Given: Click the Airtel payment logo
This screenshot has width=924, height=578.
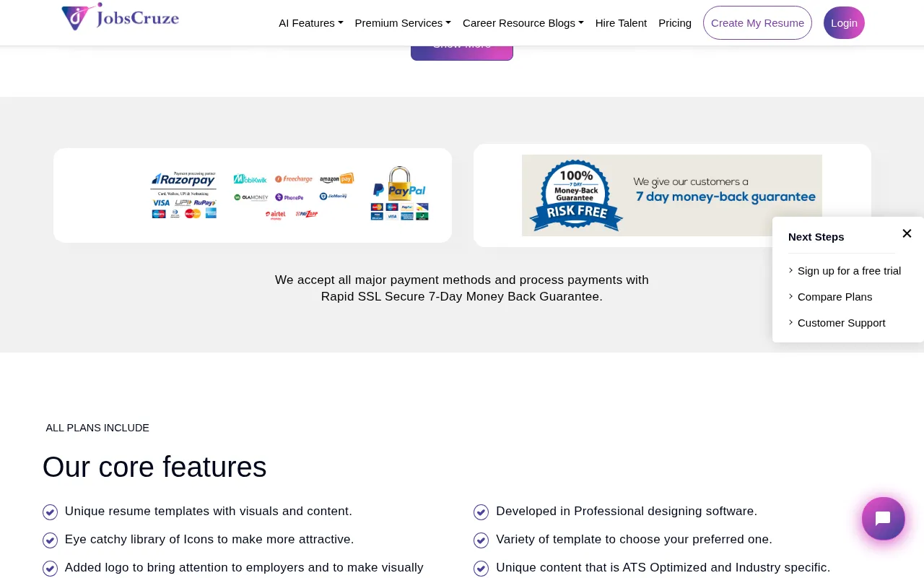Looking at the screenshot, I should (275, 215).
